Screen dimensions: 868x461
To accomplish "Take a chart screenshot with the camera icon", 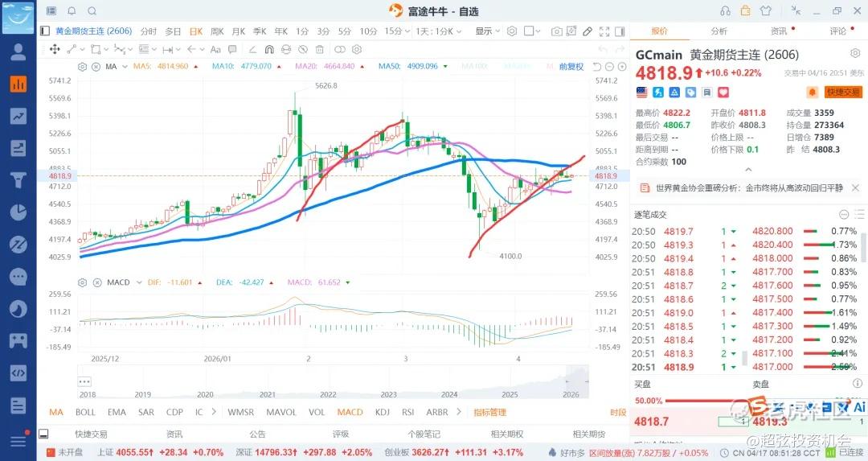I will [557, 31].
